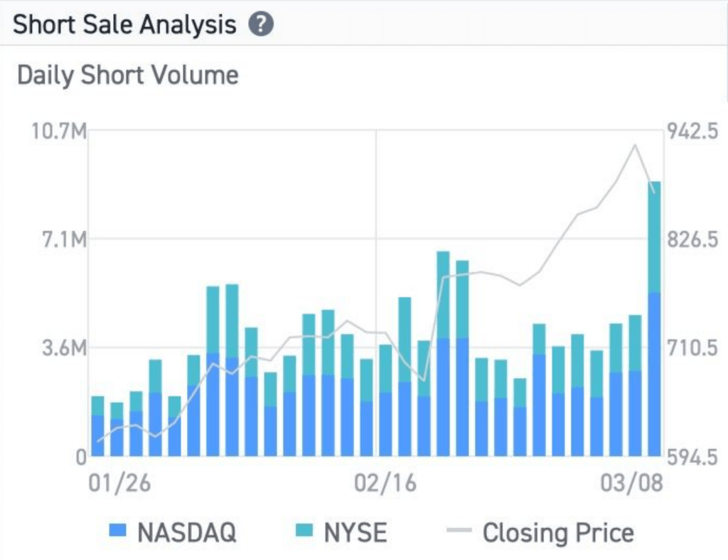The height and width of the screenshot is (560, 728).
Task: Click the Short Sale Analysis help icon
Action: point(261,25)
